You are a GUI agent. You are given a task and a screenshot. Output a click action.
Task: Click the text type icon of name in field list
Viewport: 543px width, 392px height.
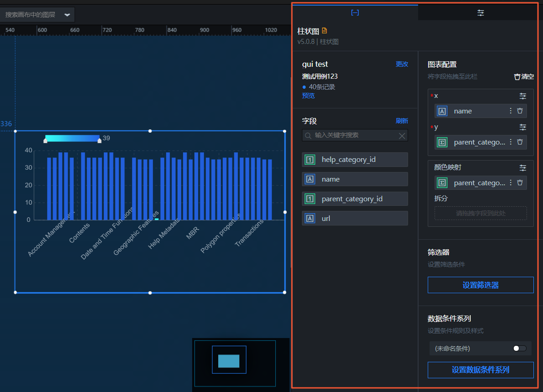point(310,179)
